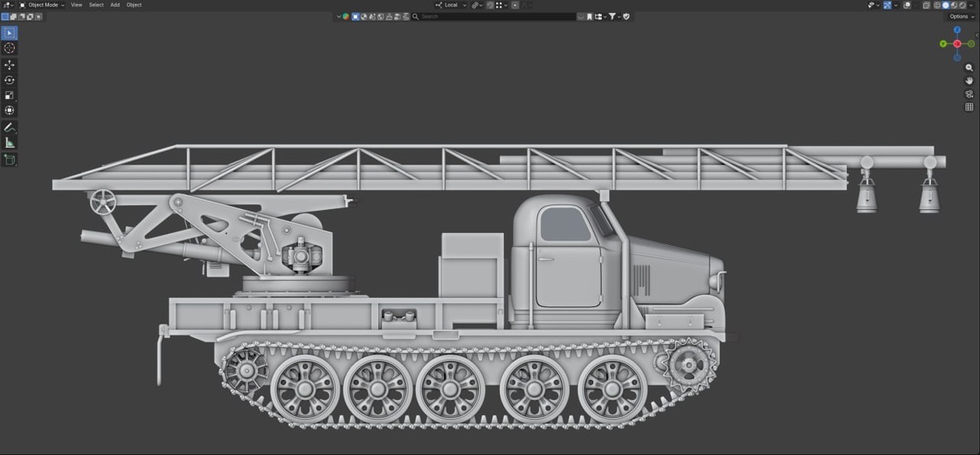This screenshot has height=455, width=980.
Task: Open the shading options dropdown arrow
Action: [971, 5]
